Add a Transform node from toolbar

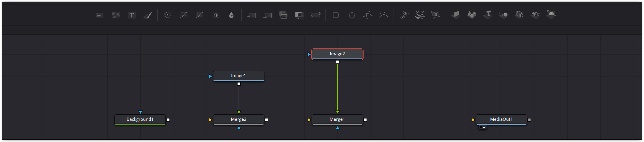(315, 15)
